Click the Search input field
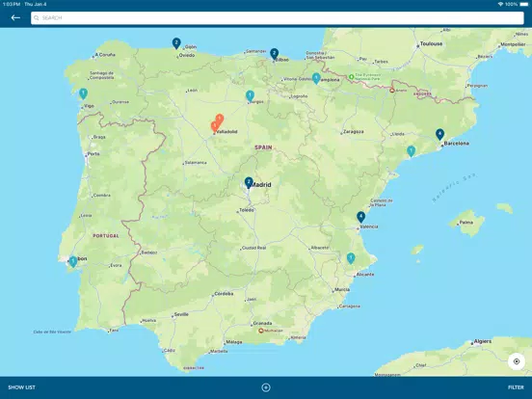The height and width of the screenshot is (399, 532). coord(278,18)
